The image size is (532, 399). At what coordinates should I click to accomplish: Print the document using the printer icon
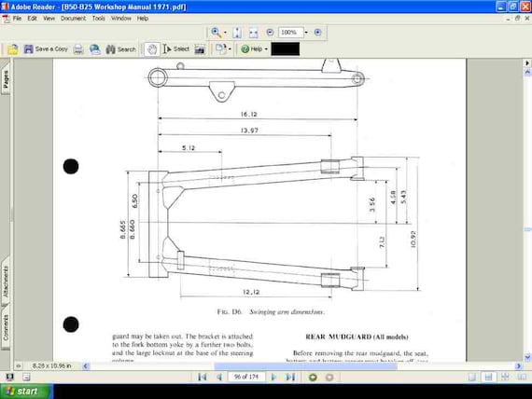tap(78, 49)
